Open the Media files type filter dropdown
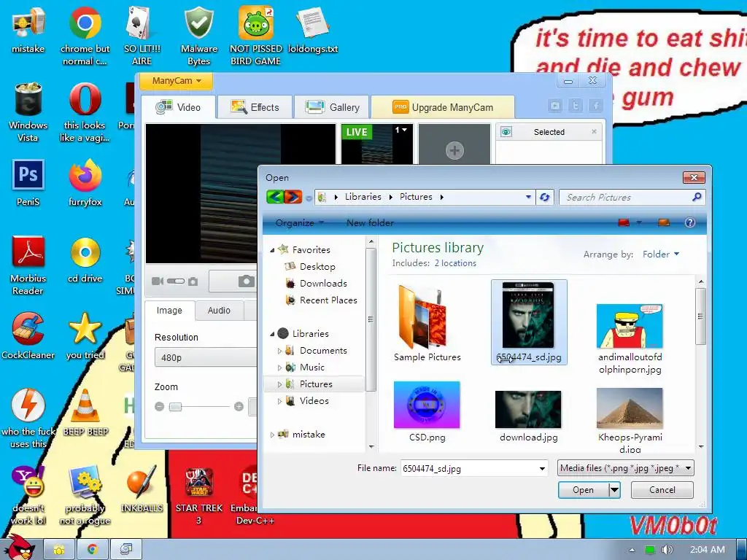The height and width of the screenshot is (560, 747). 625,468
